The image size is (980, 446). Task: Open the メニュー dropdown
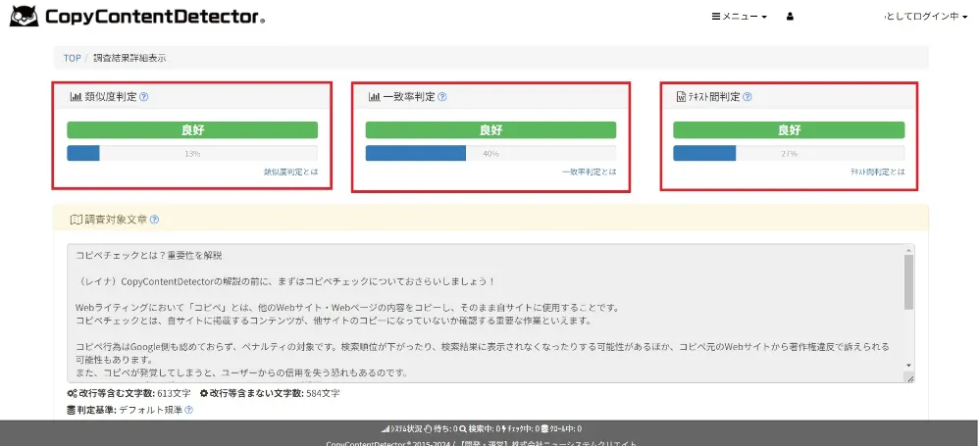(x=740, y=17)
